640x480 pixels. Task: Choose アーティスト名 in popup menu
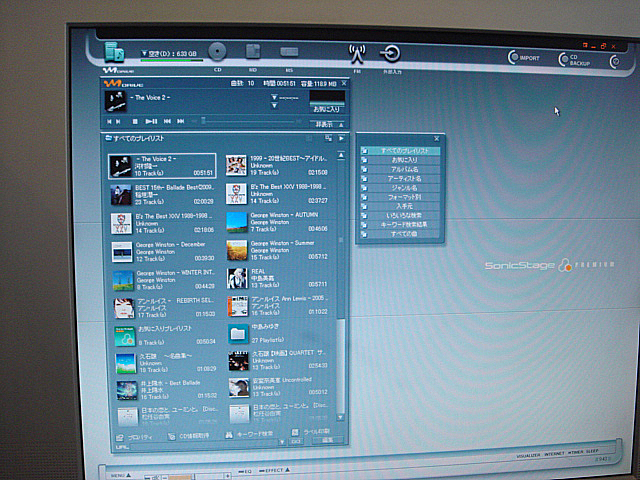(x=400, y=179)
